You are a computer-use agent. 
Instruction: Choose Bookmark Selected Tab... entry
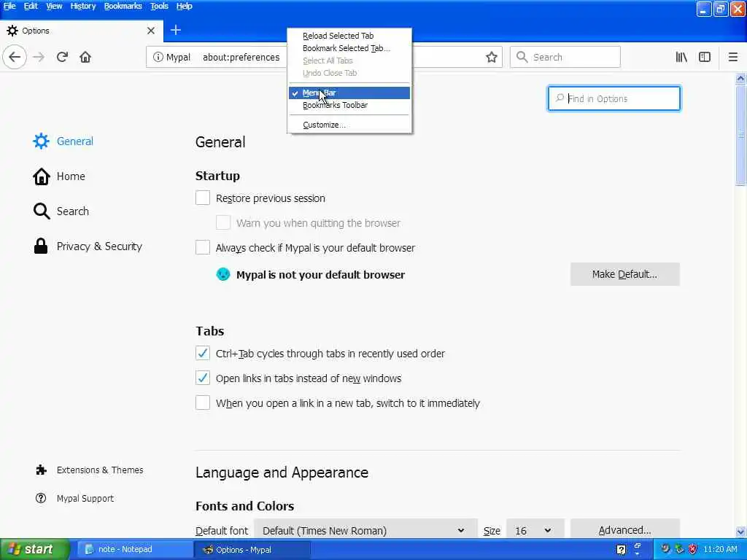click(349, 48)
